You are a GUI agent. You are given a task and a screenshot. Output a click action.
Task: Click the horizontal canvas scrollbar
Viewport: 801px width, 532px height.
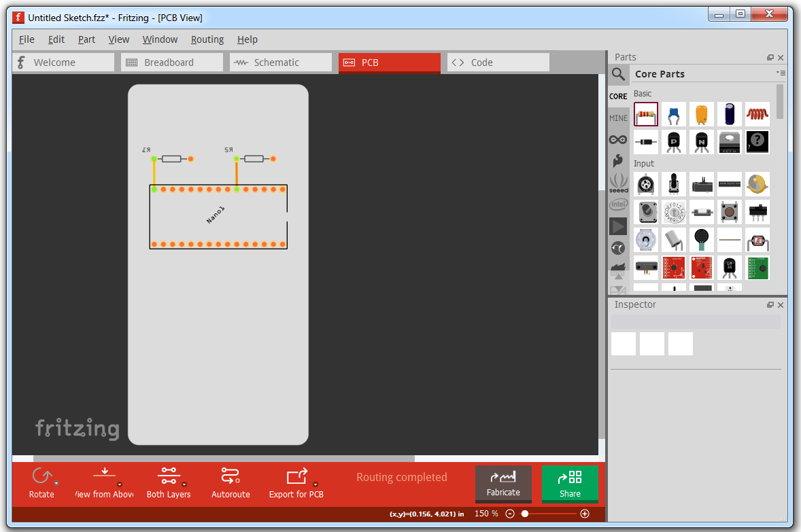click(223, 459)
